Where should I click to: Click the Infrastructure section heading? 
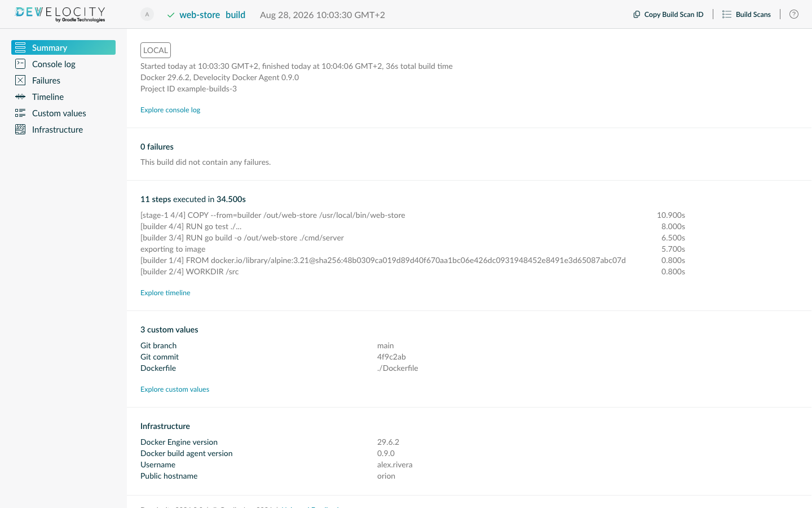pyautogui.click(x=165, y=426)
